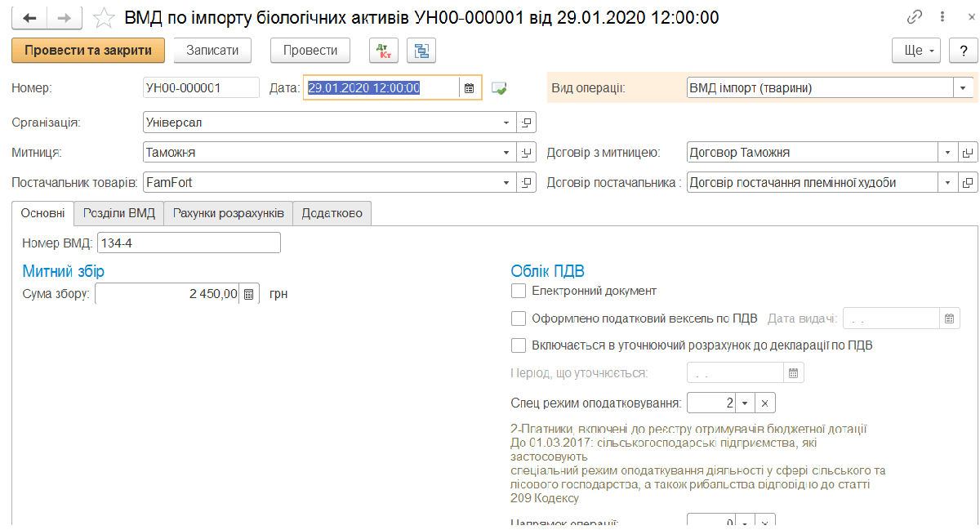Image resolution: width=980 pixels, height=530 pixels.
Task: Click Записати button
Action: [x=212, y=51]
